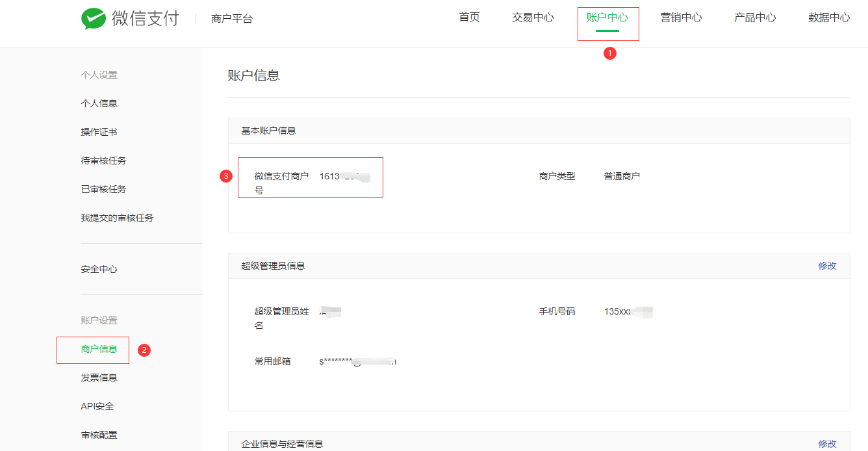This screenshot has height=451, width=868.
Task: Open 安全中心 in the sidebar
Action: 99,269
